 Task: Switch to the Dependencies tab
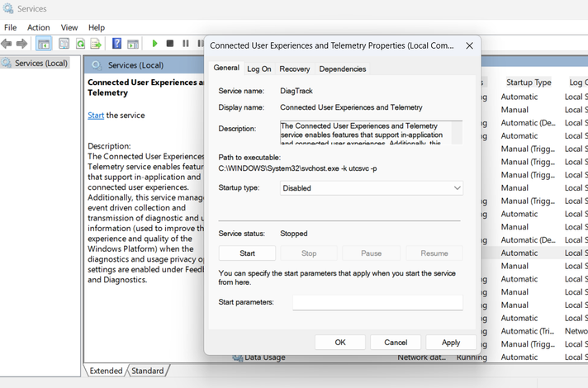coord(342,69)
